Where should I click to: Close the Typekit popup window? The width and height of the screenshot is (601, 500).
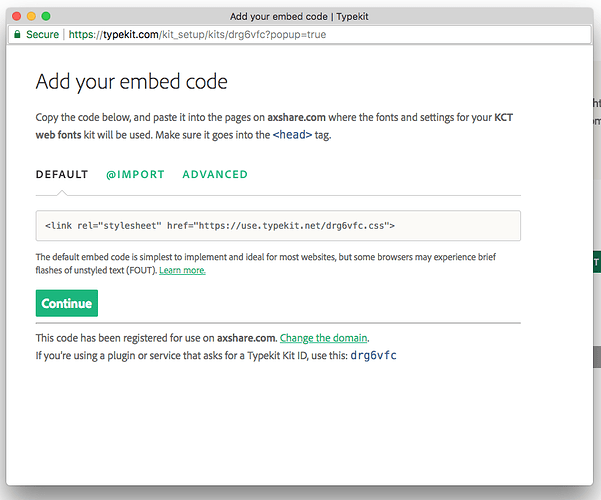(x=16, y=16)
